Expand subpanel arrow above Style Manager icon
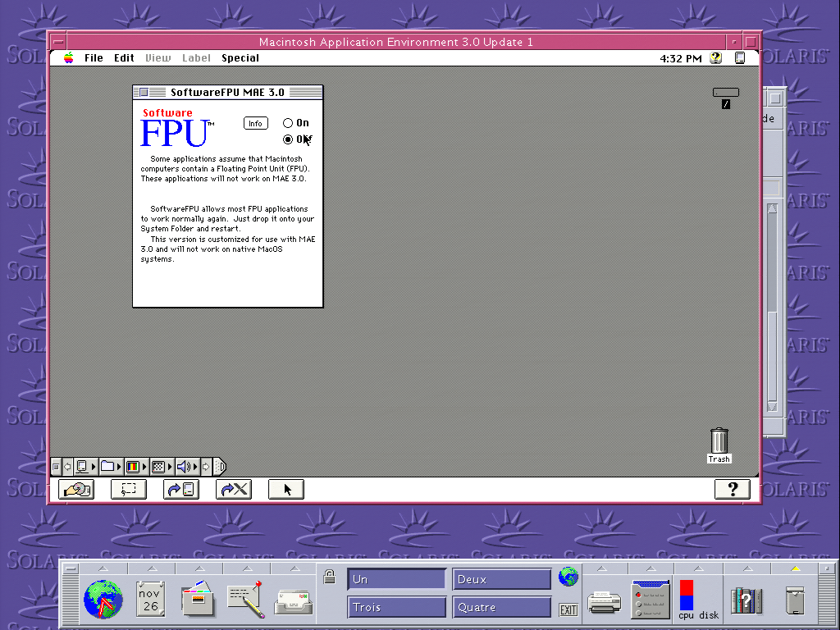Screen dimensions: 840x630 pos(651,568)
